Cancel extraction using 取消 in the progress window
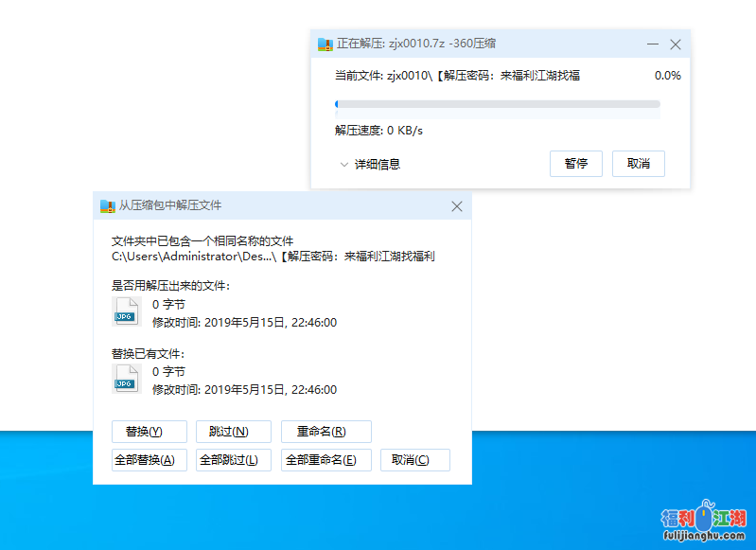 [639, 164]
